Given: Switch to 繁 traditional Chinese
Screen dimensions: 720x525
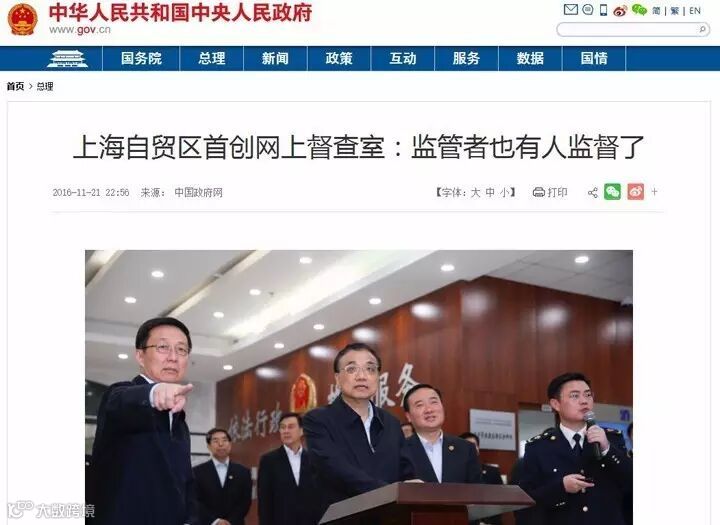Looking at the screenshot, I should click(x=675, y=11).
